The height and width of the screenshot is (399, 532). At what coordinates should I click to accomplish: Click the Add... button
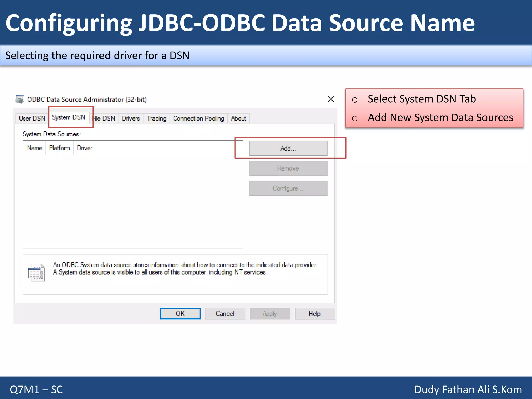(x=288, y=148)
